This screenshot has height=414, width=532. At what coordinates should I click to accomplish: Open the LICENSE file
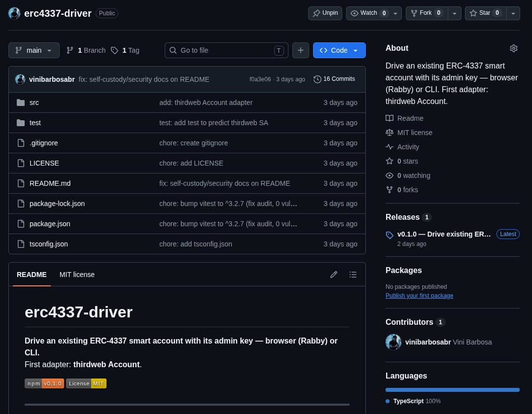coord(44,163)
